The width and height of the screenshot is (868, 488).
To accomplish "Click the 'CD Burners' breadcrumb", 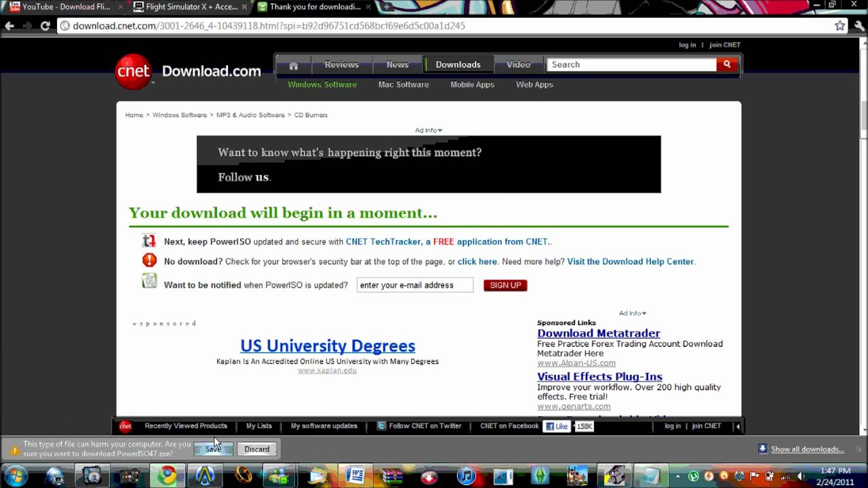I will click(x=311, y=115).
